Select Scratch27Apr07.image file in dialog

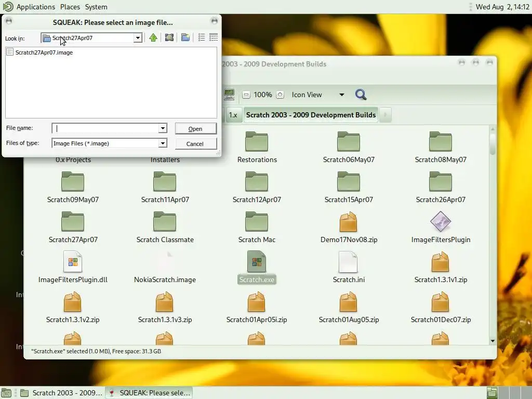coord(39,52)
